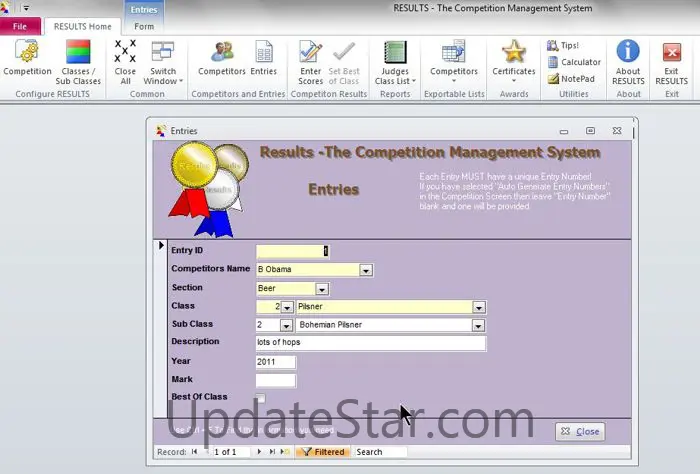Open the Judges Class List report
The width and height of the screenshot is (700, 474).
395,62
